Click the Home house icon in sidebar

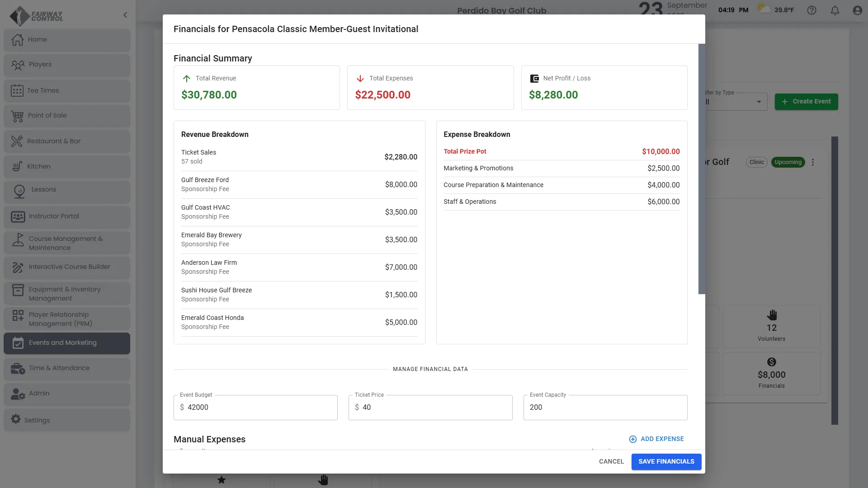(18, 40)
